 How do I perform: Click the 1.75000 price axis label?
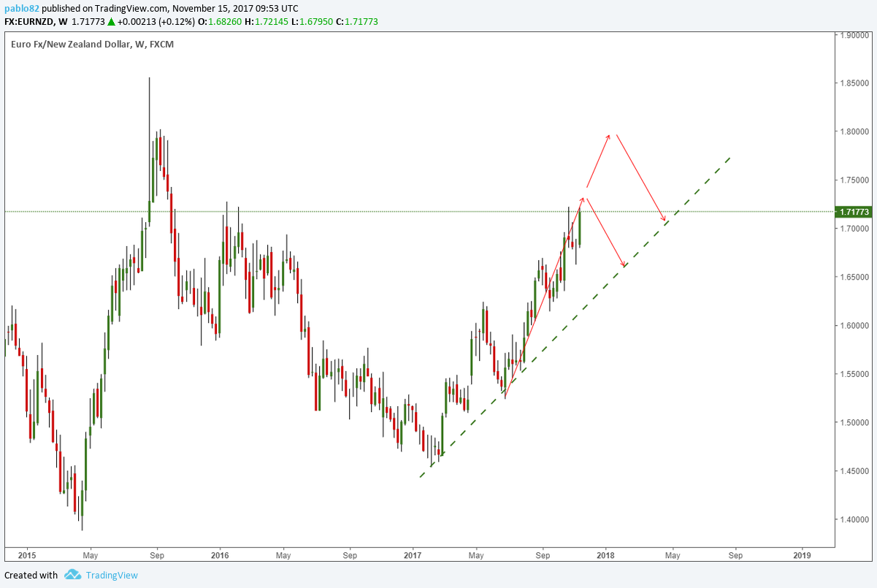click(x=854, y=180)
